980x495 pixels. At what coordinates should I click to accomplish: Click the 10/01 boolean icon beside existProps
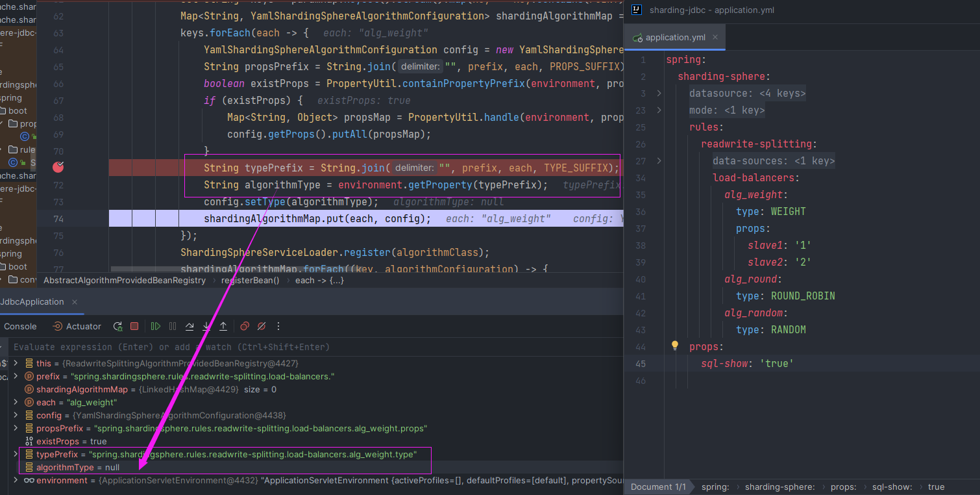tap(29, 441)
